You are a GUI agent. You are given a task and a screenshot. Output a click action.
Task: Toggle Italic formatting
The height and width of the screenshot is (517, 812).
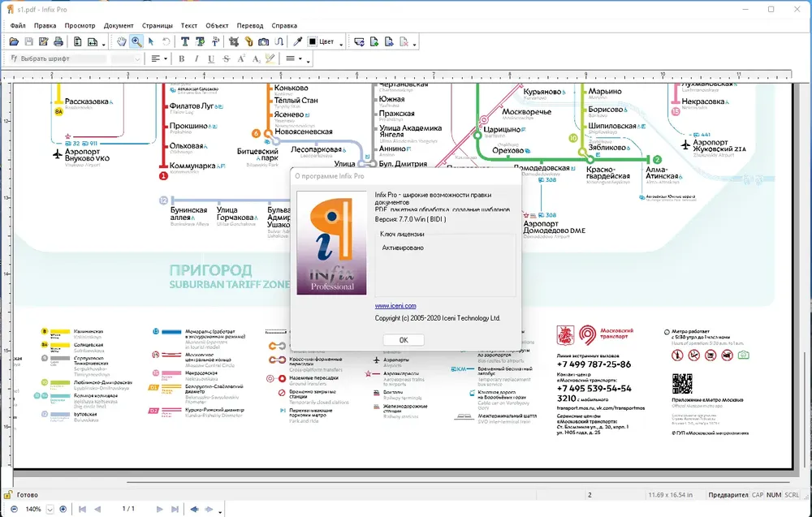[197, 59]
